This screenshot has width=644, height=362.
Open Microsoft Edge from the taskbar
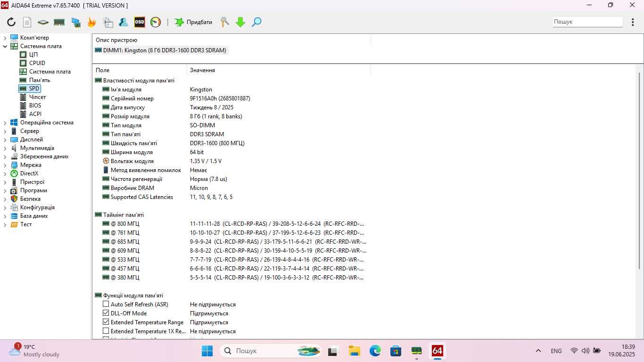(375, 351)
